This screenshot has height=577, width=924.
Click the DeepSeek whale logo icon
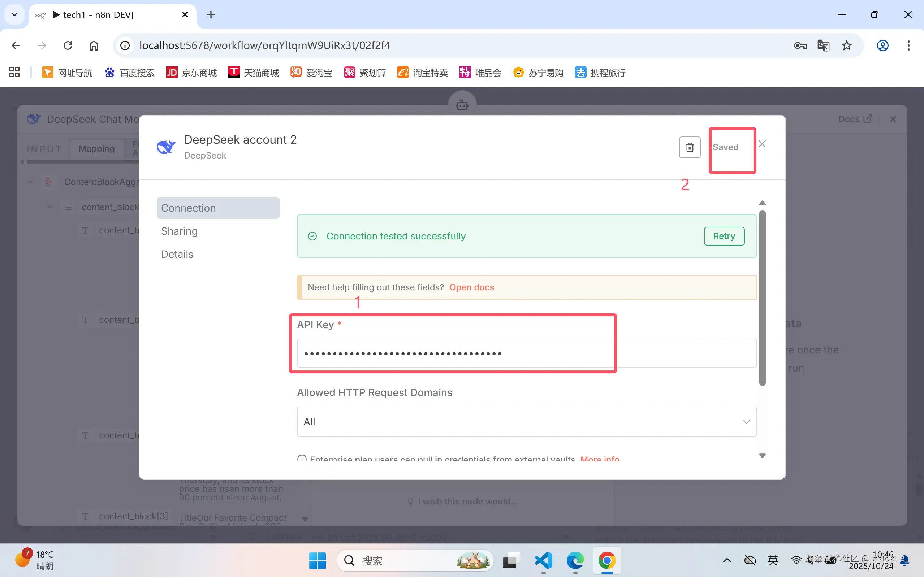pos(166,147)
